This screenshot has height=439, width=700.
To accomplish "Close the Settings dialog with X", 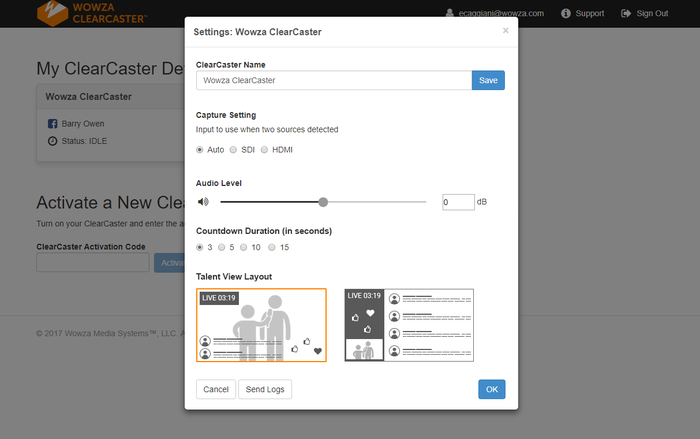I will 505,31.
